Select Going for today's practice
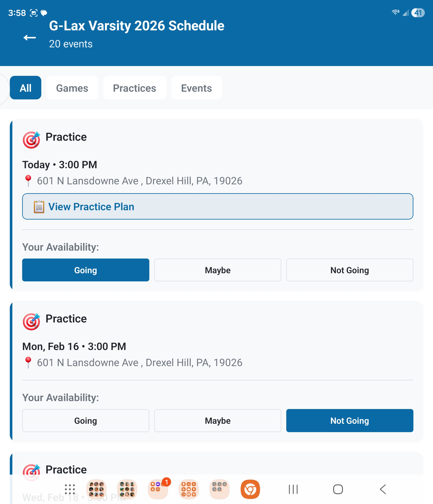 coord(86,270)
